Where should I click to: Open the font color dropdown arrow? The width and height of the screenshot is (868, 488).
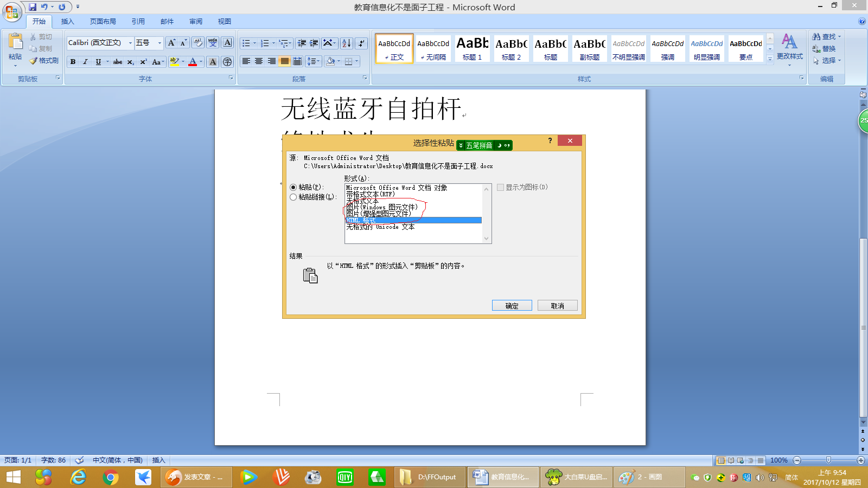[200, 62]
